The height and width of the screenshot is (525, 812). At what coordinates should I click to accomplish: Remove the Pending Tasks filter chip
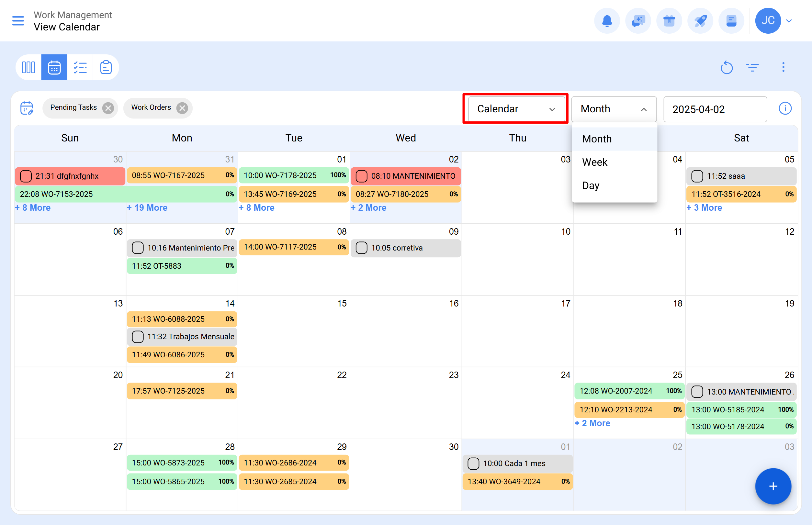point(108,108)
